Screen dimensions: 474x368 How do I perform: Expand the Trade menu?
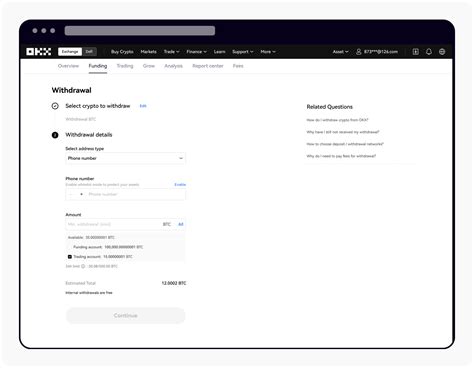point(171,52)
